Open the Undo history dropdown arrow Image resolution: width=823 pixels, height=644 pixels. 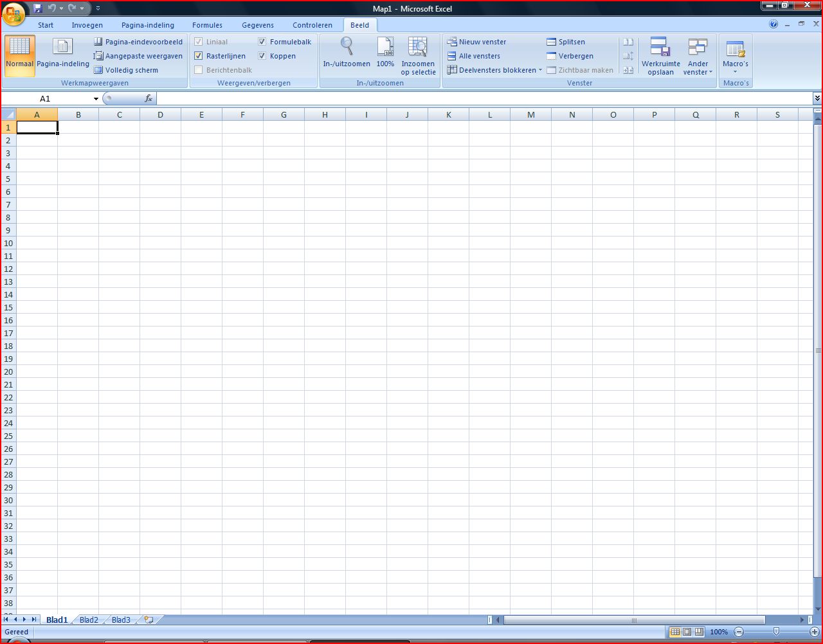click(61, 8)
